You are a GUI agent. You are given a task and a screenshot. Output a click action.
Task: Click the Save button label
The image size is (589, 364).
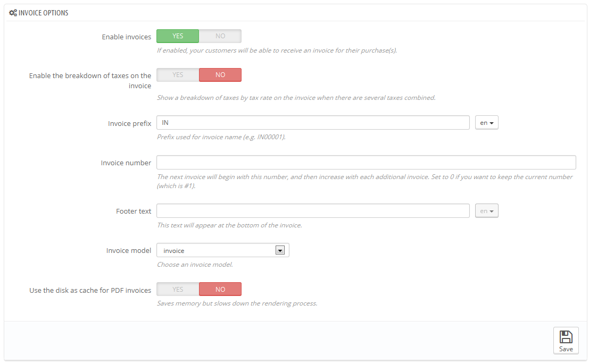(x=566, y=349)
